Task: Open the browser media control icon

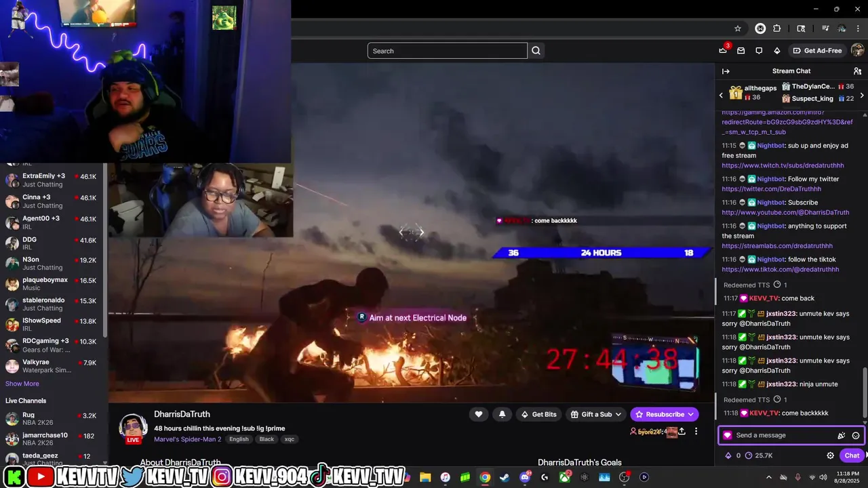Action: click(825, 28)
